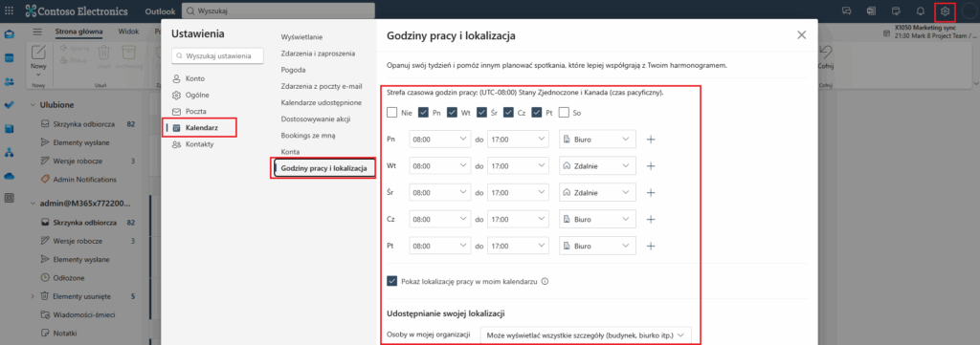The width and height of the screenshot is (980, 345).
Task: Open the More apps grid icon
Action: point(10,198)
